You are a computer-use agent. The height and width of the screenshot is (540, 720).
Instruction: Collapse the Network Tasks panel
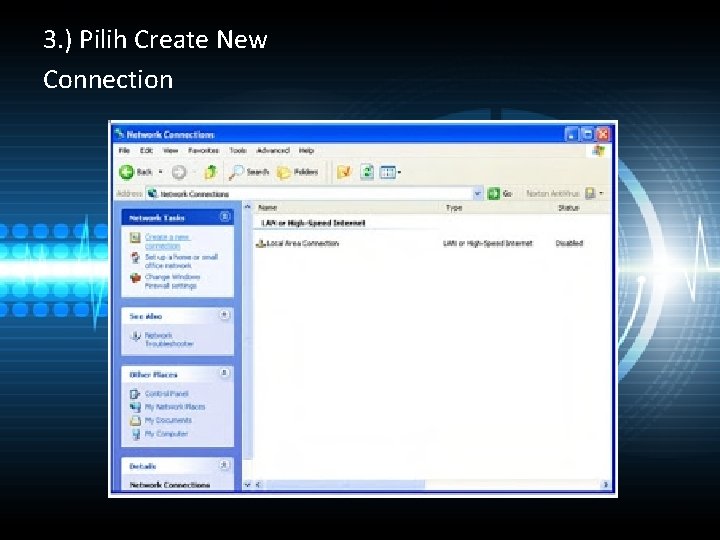click(225, 216)
